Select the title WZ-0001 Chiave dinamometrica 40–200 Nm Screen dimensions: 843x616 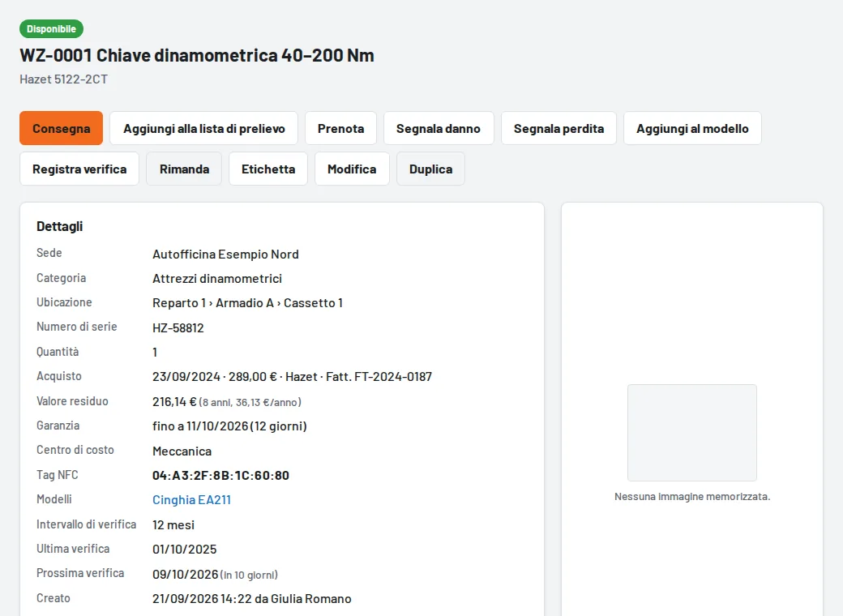tap(197, 55)
